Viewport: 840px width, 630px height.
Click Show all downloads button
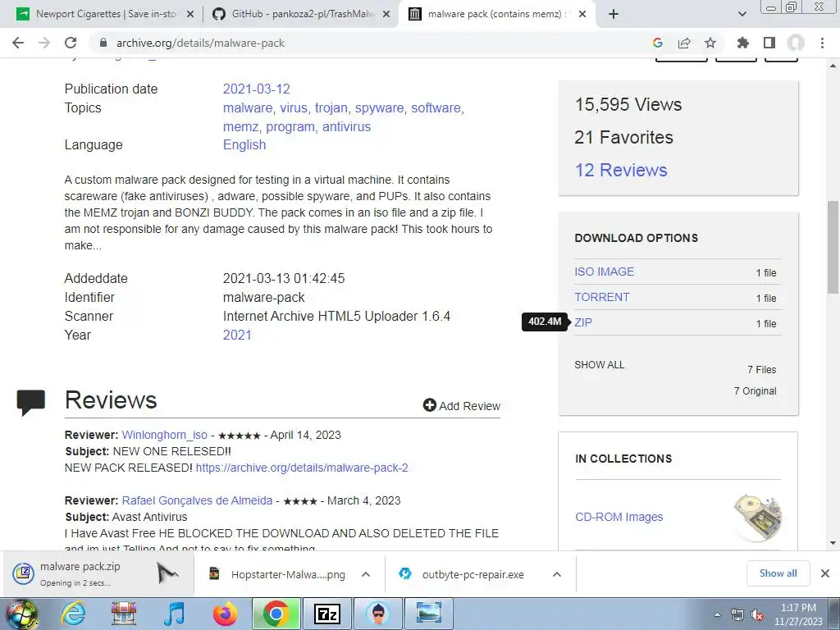click(x=778, y=573)
